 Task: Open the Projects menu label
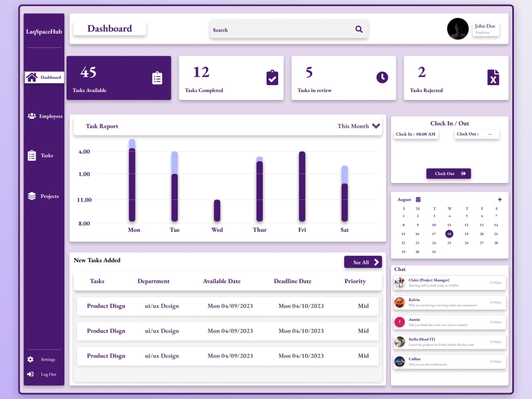click(x=49, y=196)
